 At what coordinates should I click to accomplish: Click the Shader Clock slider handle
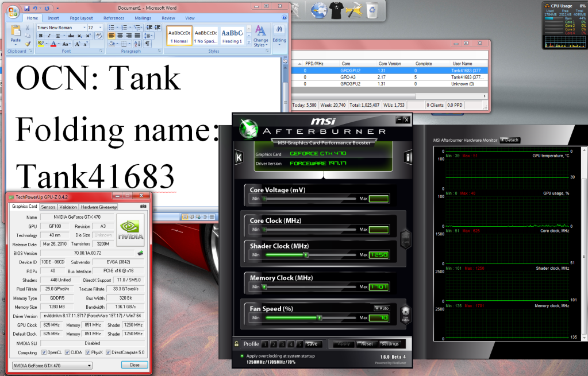[306, 255]
